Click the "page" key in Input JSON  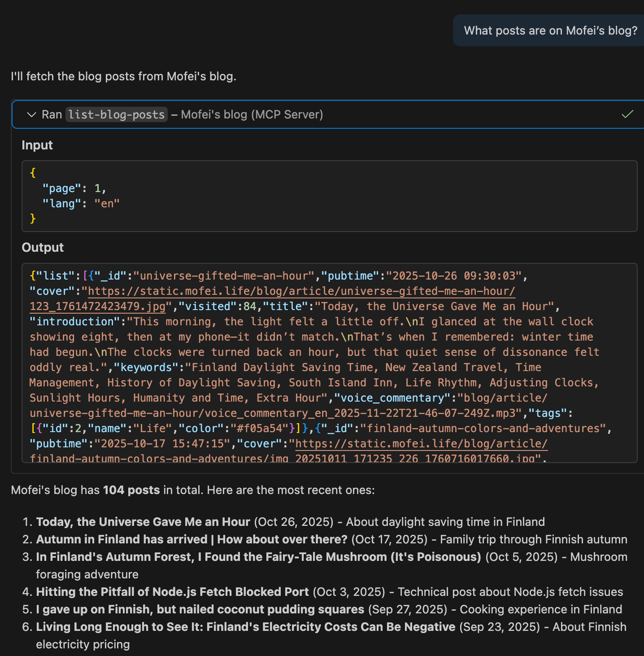pos(61,188)
